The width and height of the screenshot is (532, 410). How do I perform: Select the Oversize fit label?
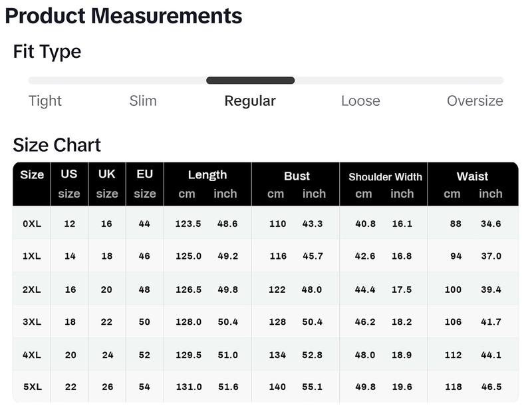475,101
